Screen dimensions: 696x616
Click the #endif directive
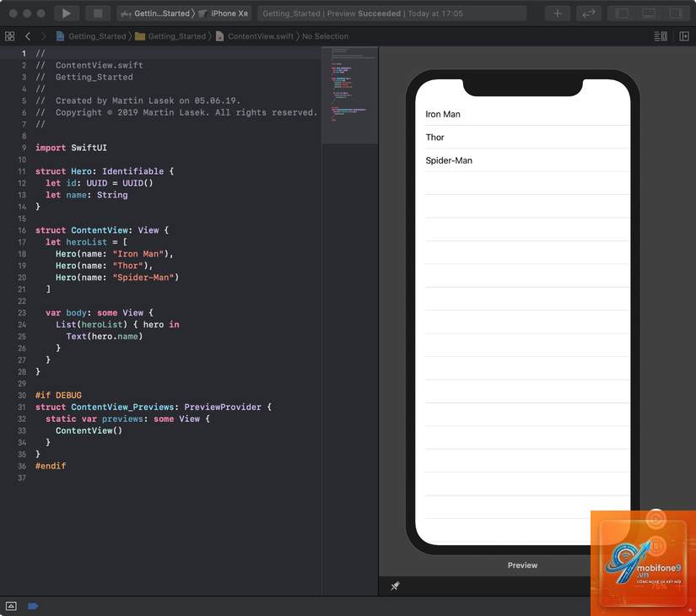click(51, 466)
